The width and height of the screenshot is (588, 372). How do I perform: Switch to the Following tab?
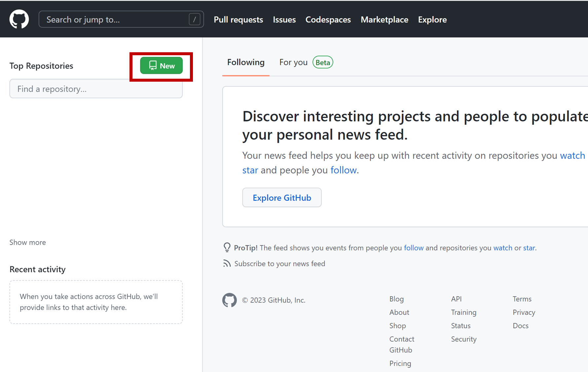click(246, 62)
